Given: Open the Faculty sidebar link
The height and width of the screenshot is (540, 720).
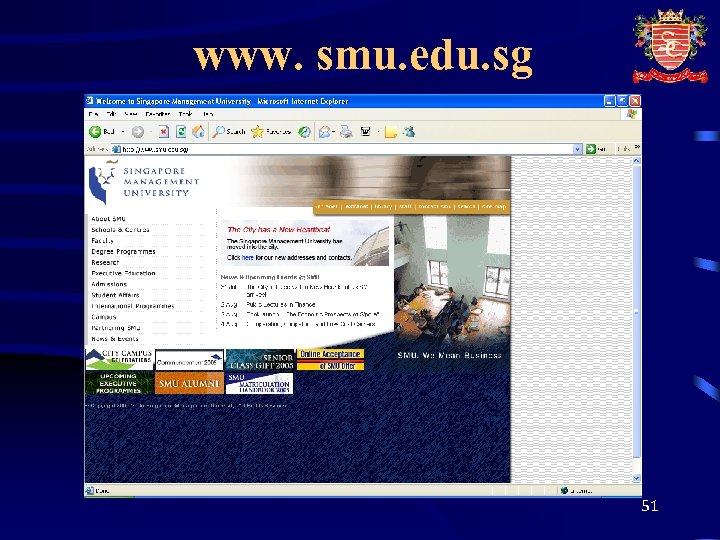Looking at the screenshot, I should pyautogui.click(x=102, y=241).
